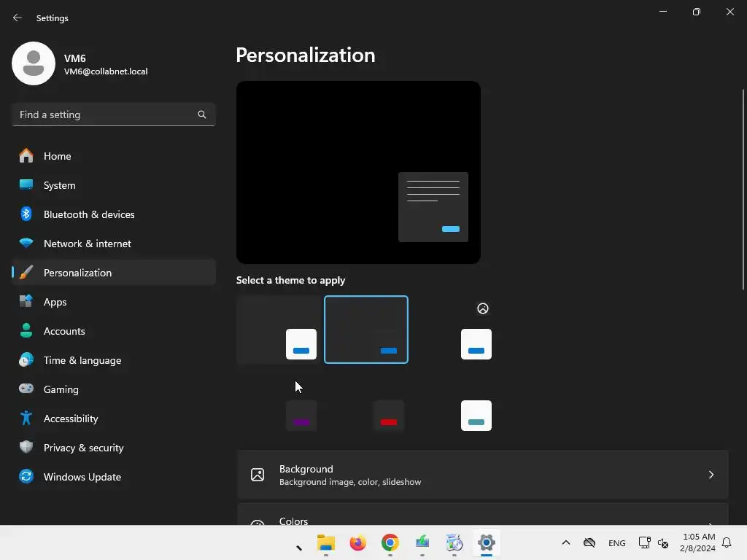This screenshot has height=560, width=747.
Task: Expand Background with its chevron arrow
Action: [x=711, y=475]
